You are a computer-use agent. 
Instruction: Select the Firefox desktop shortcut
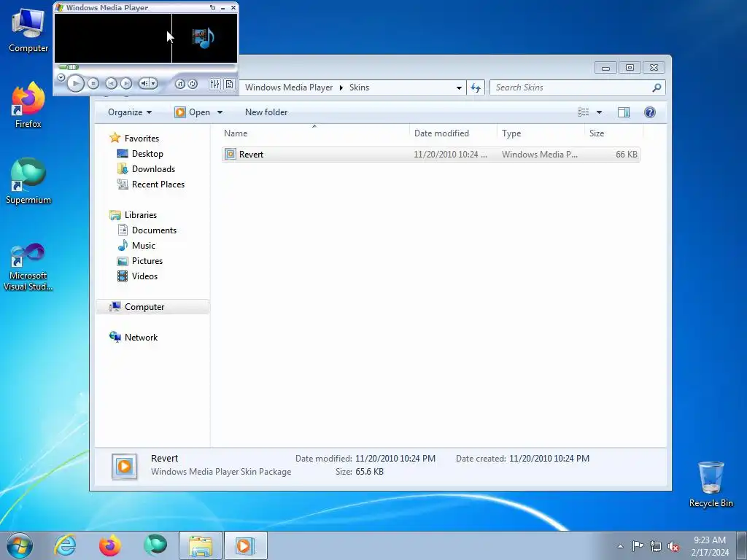[x=28, y=105]
